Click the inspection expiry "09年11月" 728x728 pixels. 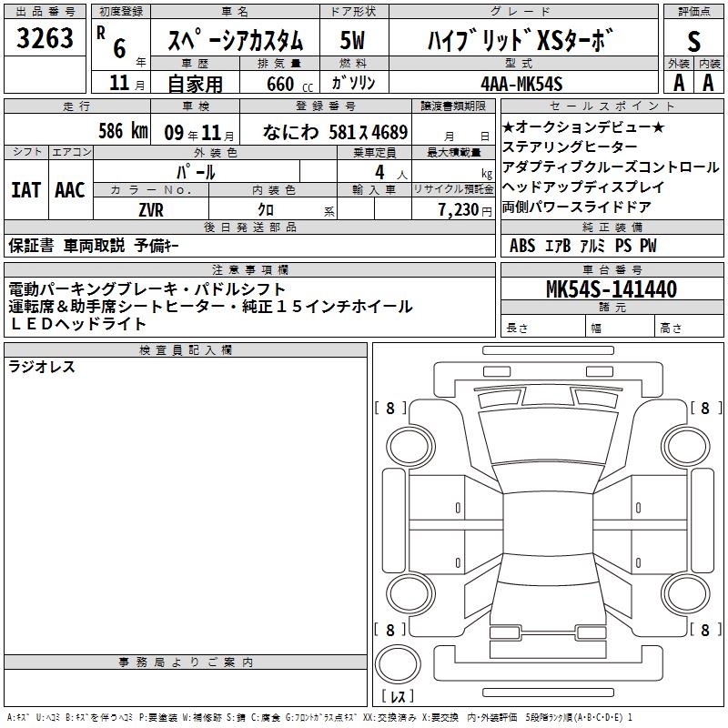(199, 133)
